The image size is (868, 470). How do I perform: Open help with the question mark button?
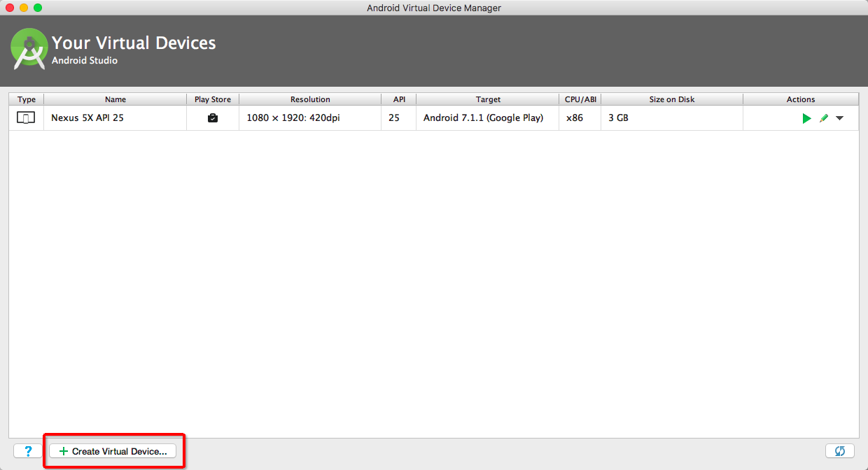click(28, 451)
